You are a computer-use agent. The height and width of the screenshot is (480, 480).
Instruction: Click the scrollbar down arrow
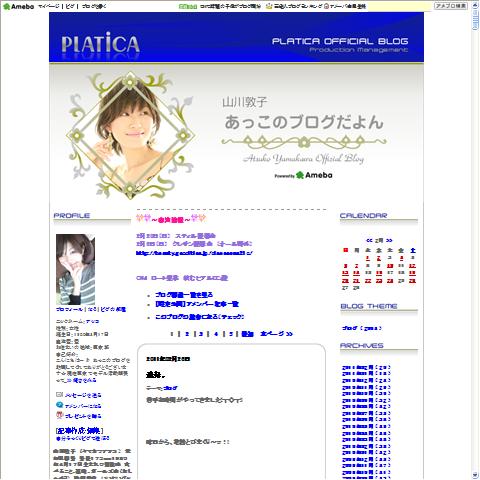[x=475, y=475]
